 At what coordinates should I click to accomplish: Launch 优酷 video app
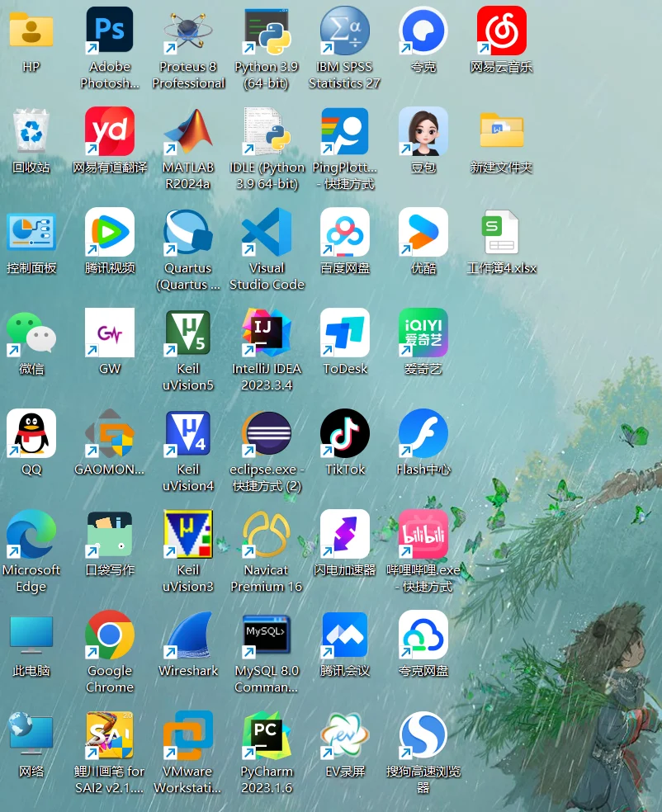(x=423, y=232)
